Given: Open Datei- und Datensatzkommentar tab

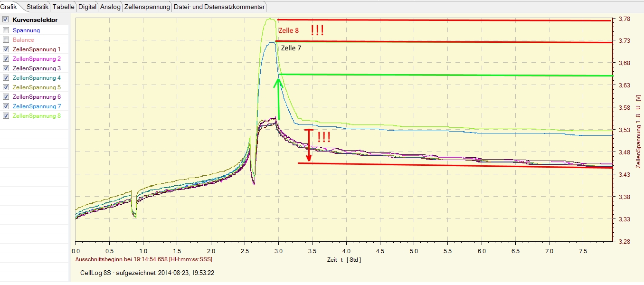Looking at the screenshot, I should click(x=219, y=7).
